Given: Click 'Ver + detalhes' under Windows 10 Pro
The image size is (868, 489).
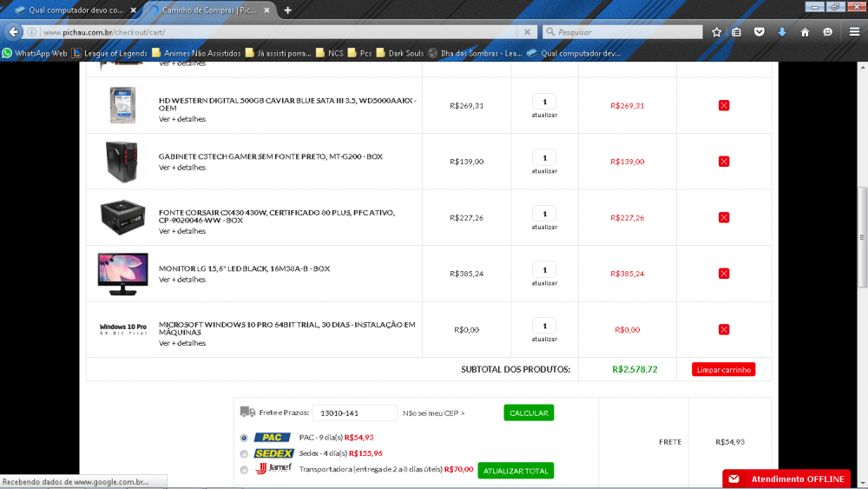Looking at the screenshot, I should [x=182, y=343].
